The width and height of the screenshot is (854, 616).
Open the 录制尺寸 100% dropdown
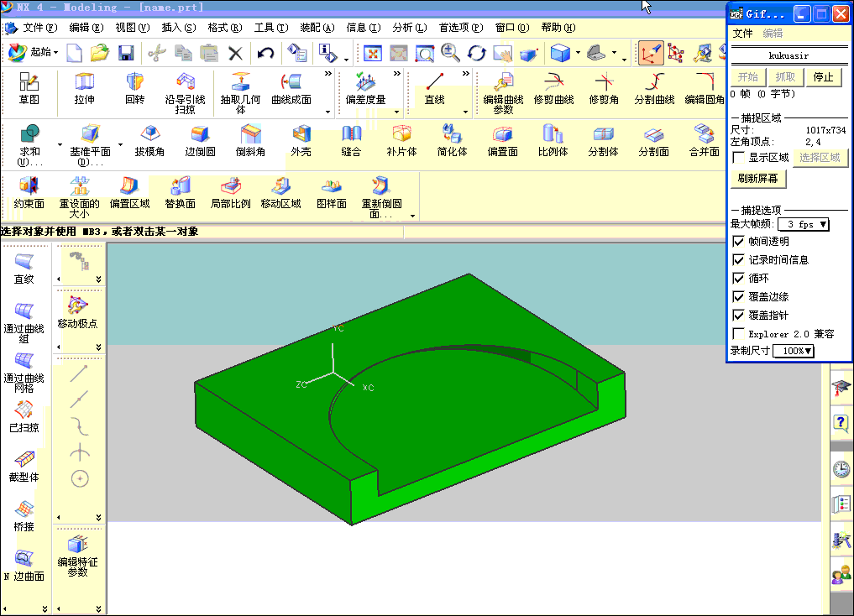point(794,351)
